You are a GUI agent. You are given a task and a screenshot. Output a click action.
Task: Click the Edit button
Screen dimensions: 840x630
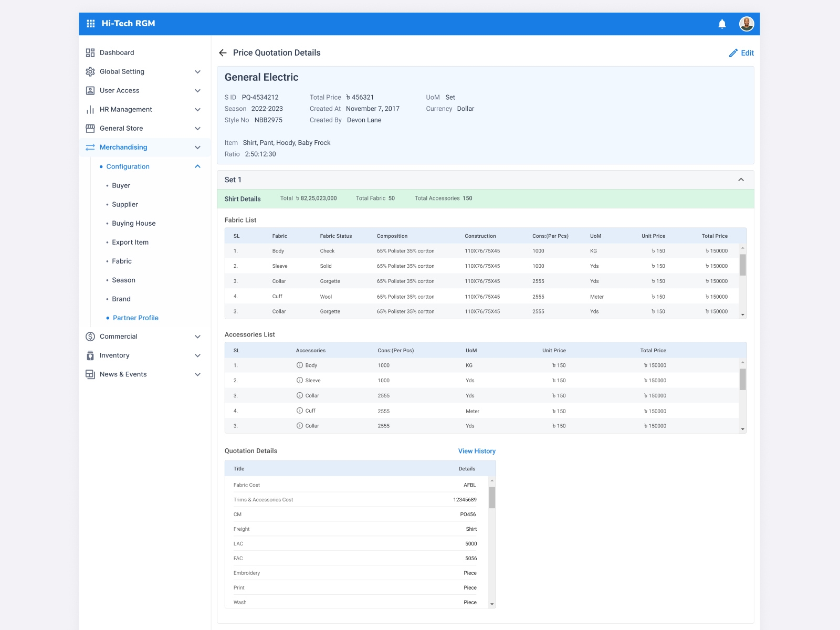741,53
